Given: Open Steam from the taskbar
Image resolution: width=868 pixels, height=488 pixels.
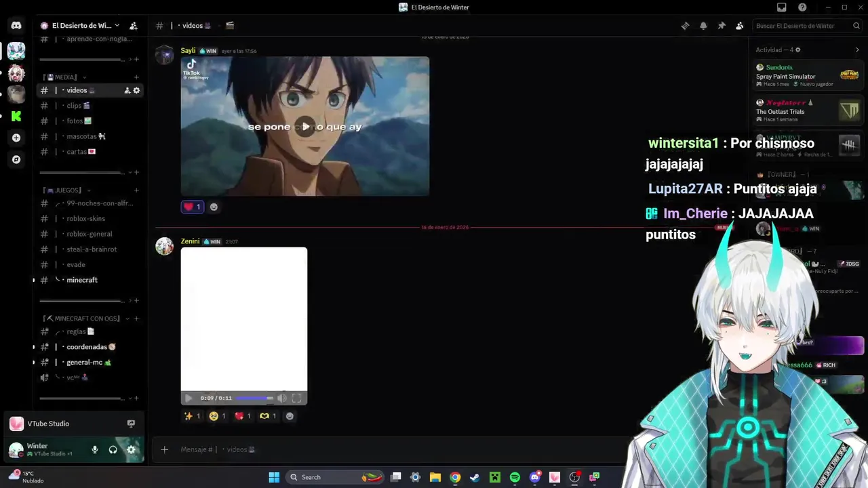Looking at the screenshot, I should click(x=475, y=477).
